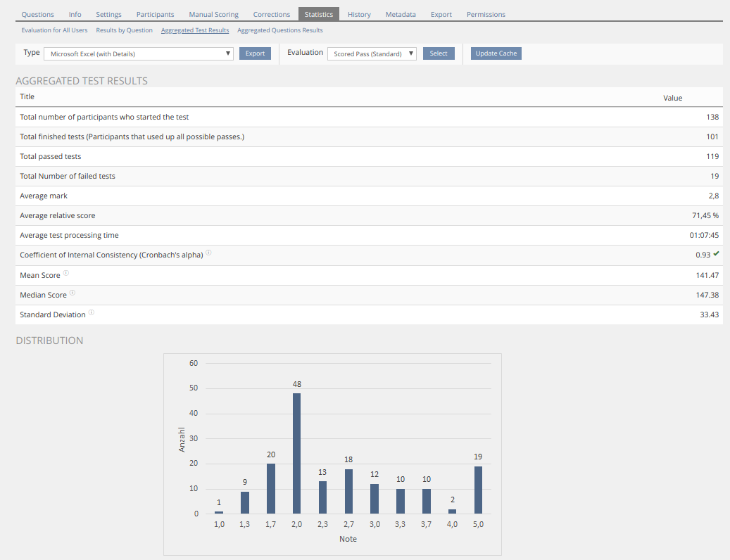
Task: Click green checkmark next to 0.93 value
Action: tap(716, 254)
